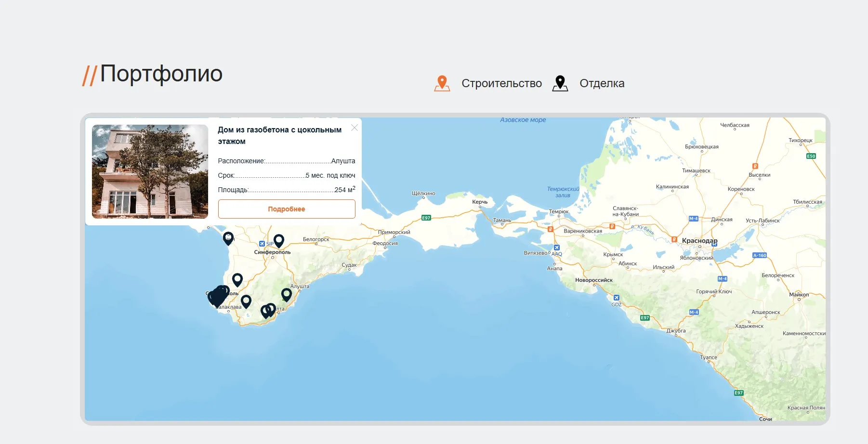Click the AAQ airport icon near Анапа
Screen dimensions: 868x444
tap(556, 248)
